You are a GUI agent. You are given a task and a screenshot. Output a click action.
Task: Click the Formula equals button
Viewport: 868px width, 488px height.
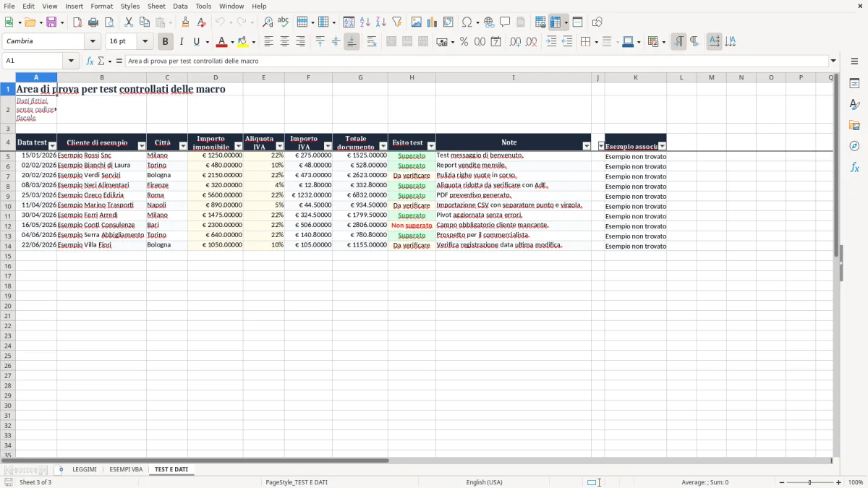[119, 61]
